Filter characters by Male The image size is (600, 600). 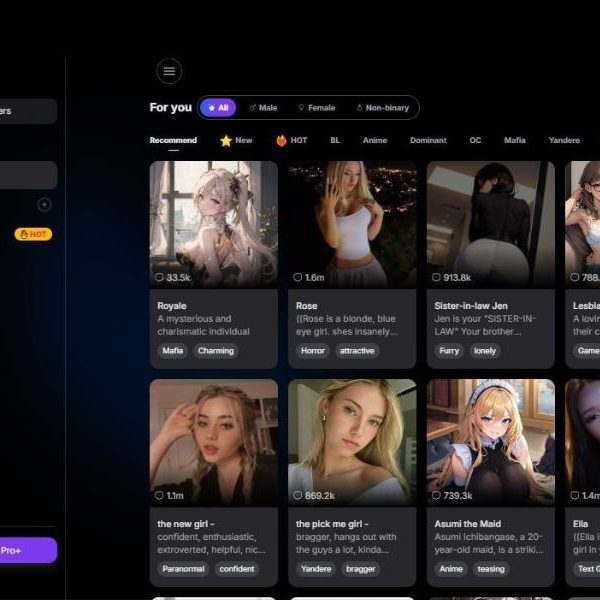(263, 107)
